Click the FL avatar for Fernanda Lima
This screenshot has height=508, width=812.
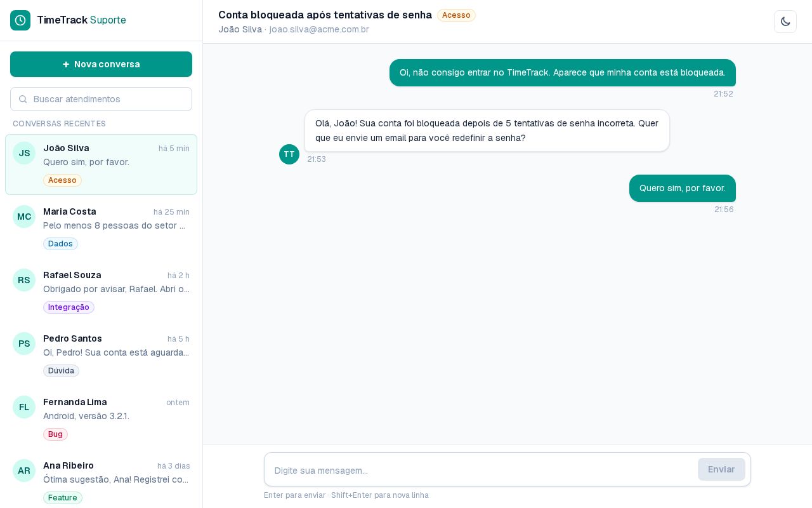[24, 407]
